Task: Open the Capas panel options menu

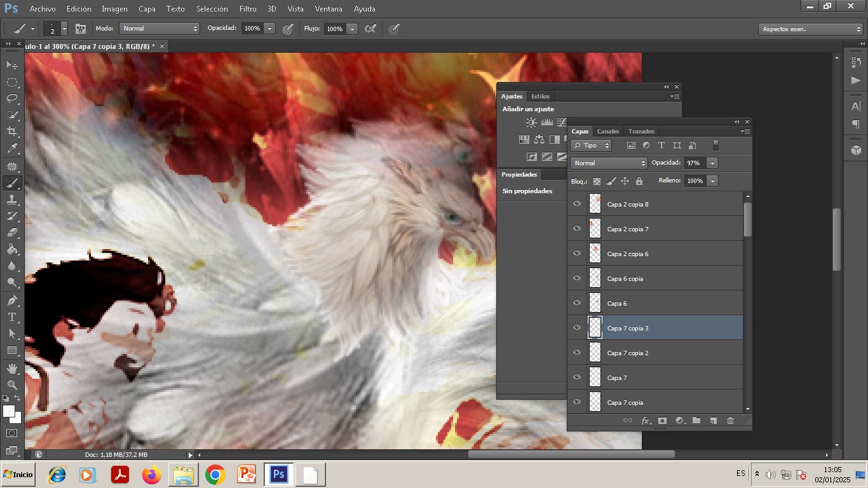Action: coord(746,132)
